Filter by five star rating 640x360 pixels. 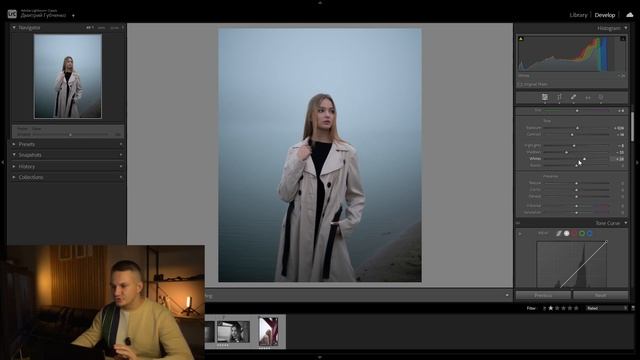[x=576, y=308]
